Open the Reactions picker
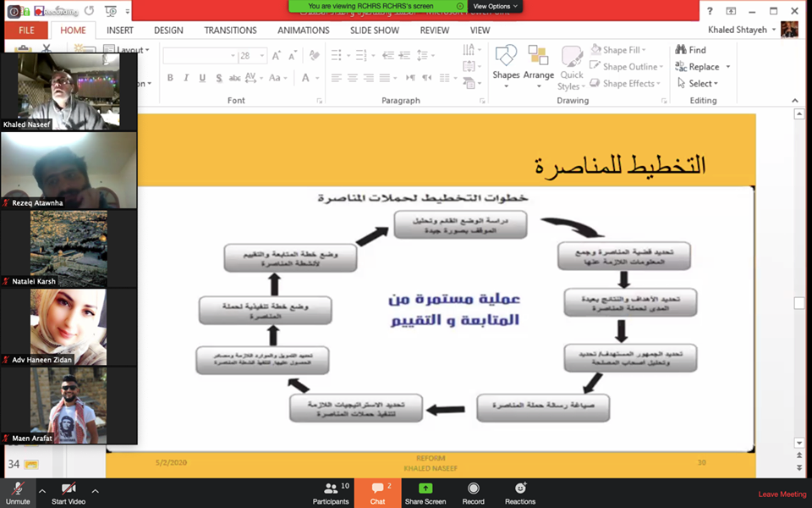The image size is (812, 508). point(520,489)
